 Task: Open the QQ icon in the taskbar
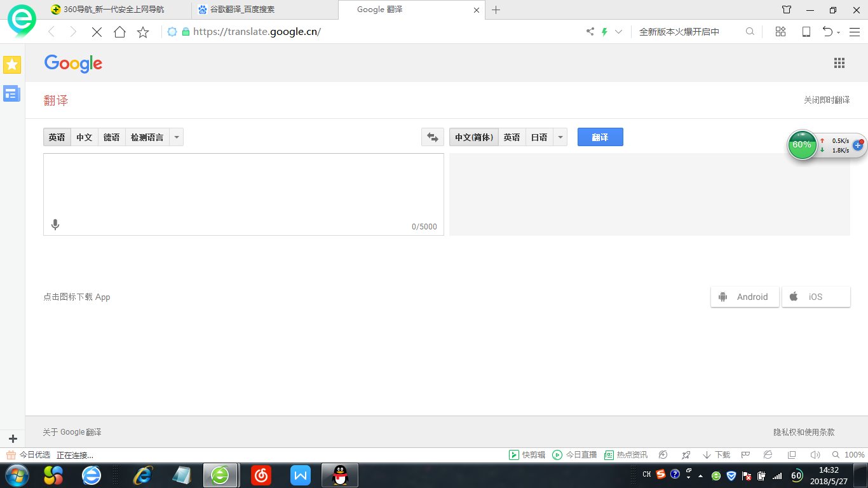coord(340,475)
